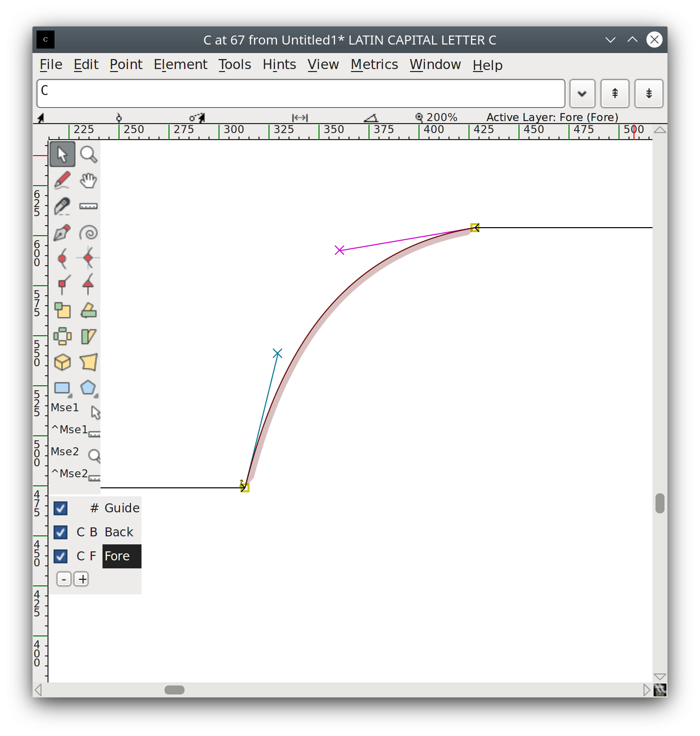Click the teal control point handle

point(277,353)
